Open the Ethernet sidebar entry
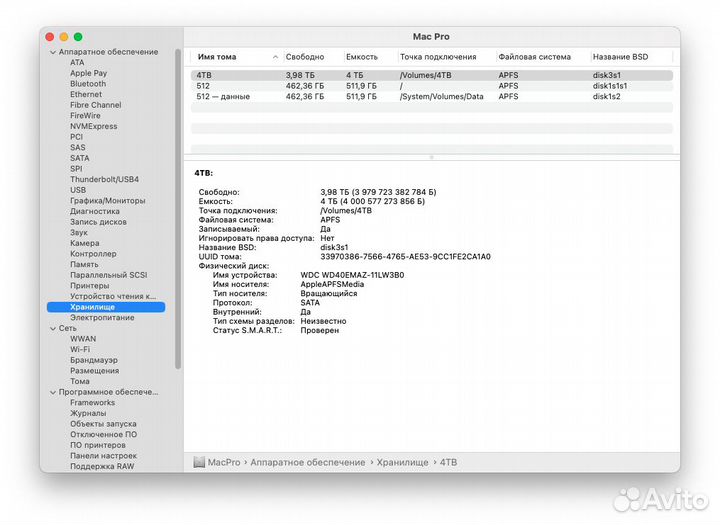 (x=86, y=94)
